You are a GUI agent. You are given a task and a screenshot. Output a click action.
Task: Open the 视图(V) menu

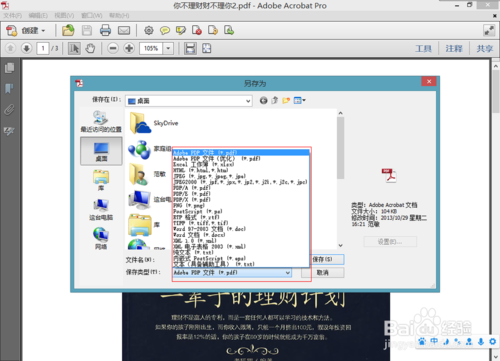tap(64, 16)
